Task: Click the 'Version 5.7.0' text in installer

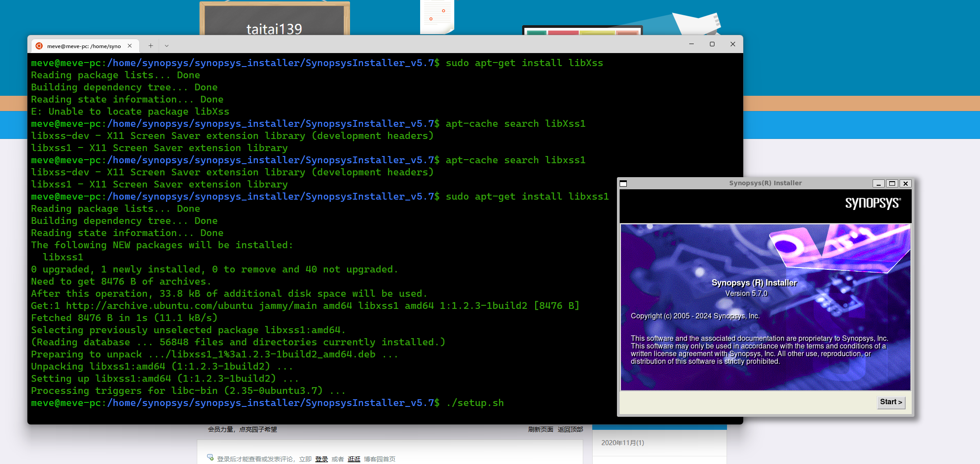Action: pos(746,294)
